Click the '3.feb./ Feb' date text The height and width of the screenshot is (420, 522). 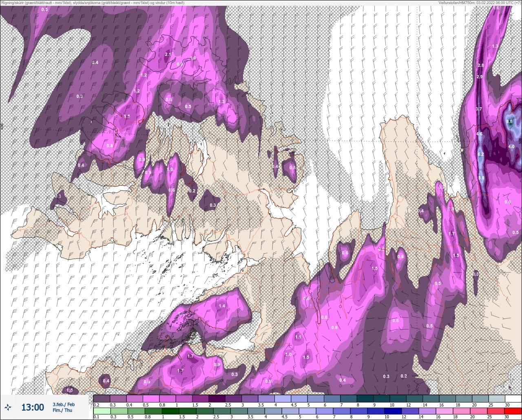pyautogui.click(x=63, y=404)
